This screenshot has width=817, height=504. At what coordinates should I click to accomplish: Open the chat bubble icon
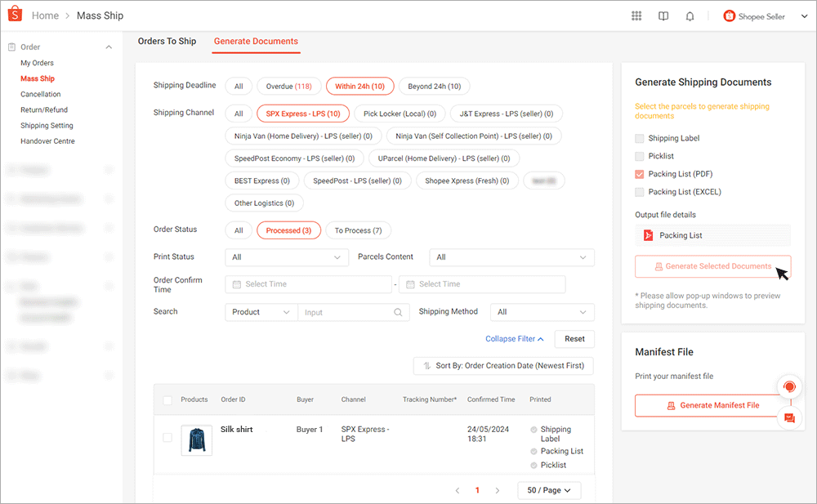[x=789, y=418]
